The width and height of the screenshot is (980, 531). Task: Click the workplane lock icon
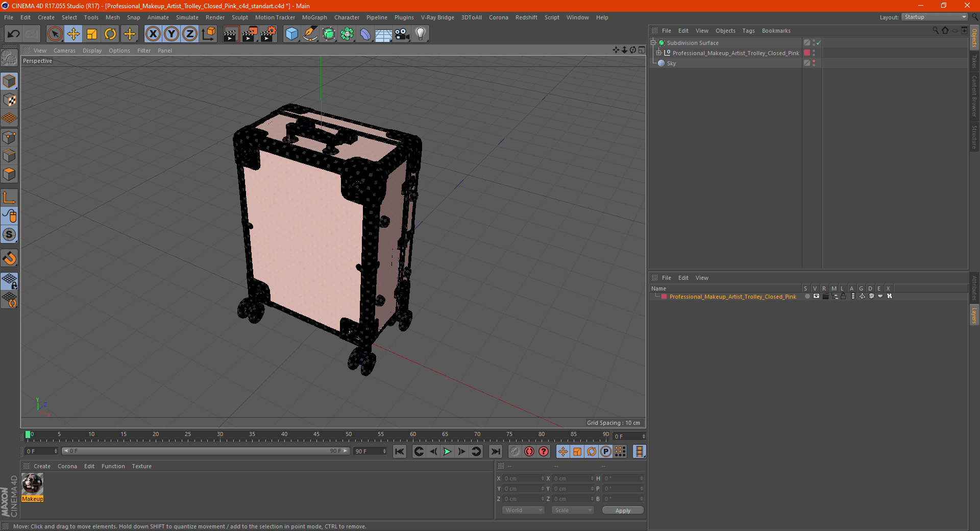point(9,281)
